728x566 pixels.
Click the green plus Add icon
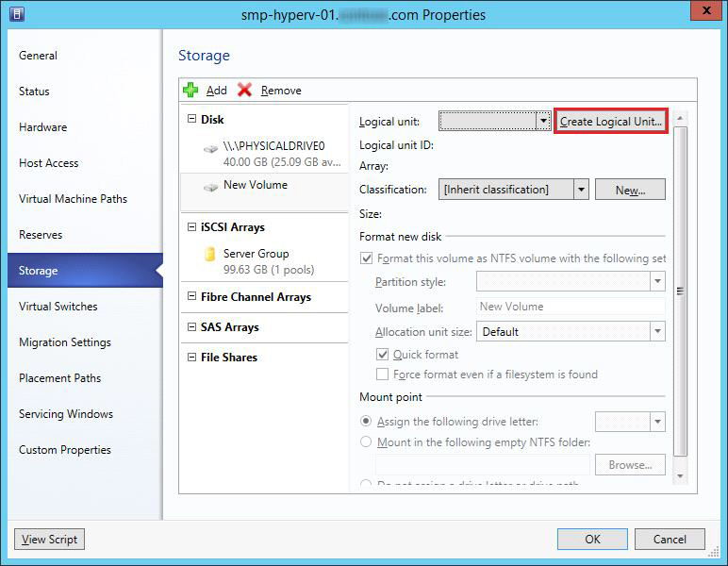pos(190,90)
